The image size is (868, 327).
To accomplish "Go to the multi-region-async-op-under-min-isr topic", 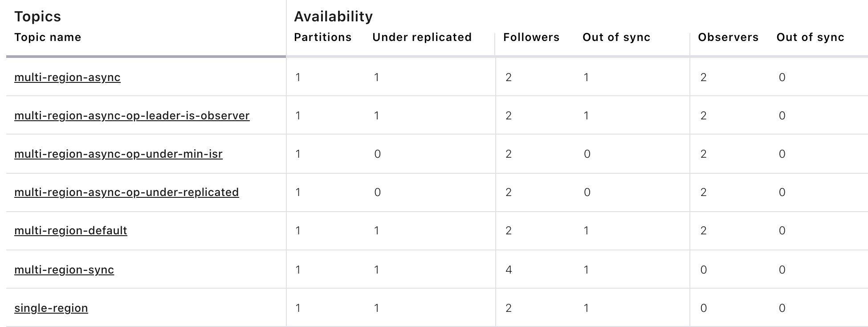I will (x=118, y=154).
